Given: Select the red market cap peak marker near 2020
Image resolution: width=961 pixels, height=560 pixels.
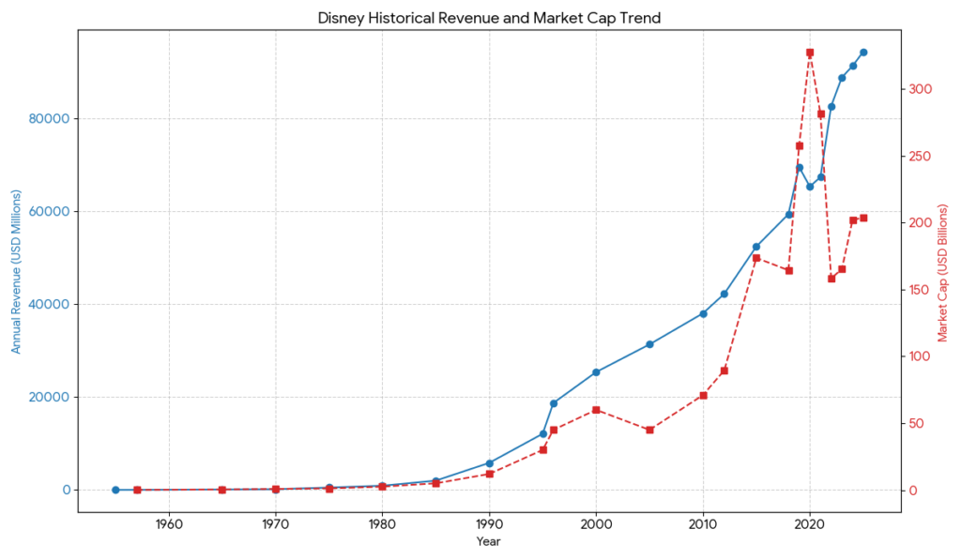Looking at the screenshot, I should point(810,53).
